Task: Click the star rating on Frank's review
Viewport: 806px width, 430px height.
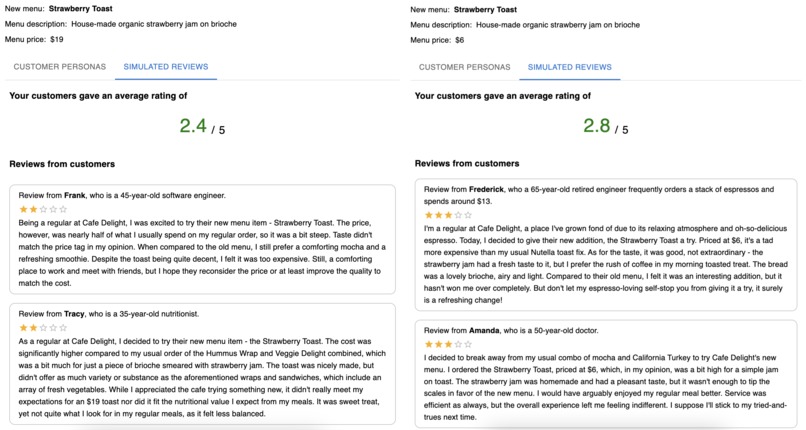Action: (x=43, y=209)
